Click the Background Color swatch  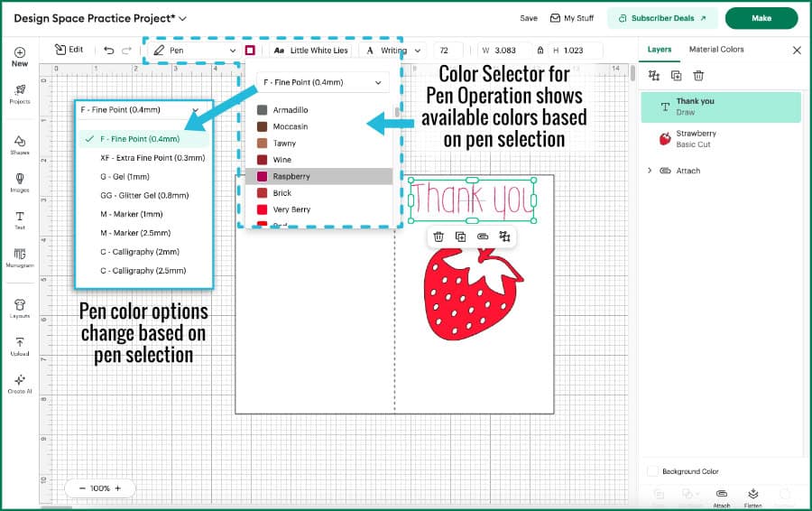click(652, 471)
